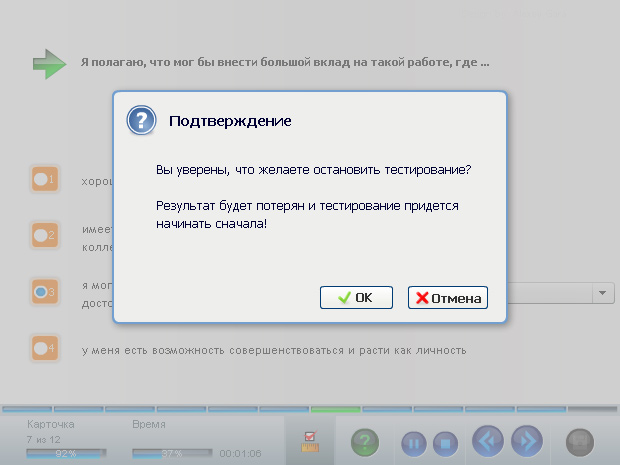This screenshot has width=620, height=465.
Task: Click the green help question button
Action: tap(365, 442)
